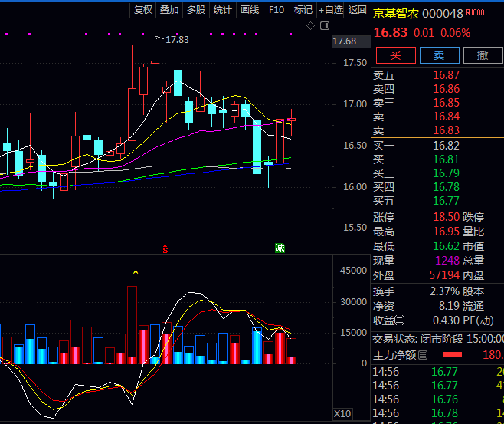Toggle the side panel layout icon
504x424 pixels.
point(324,26)
